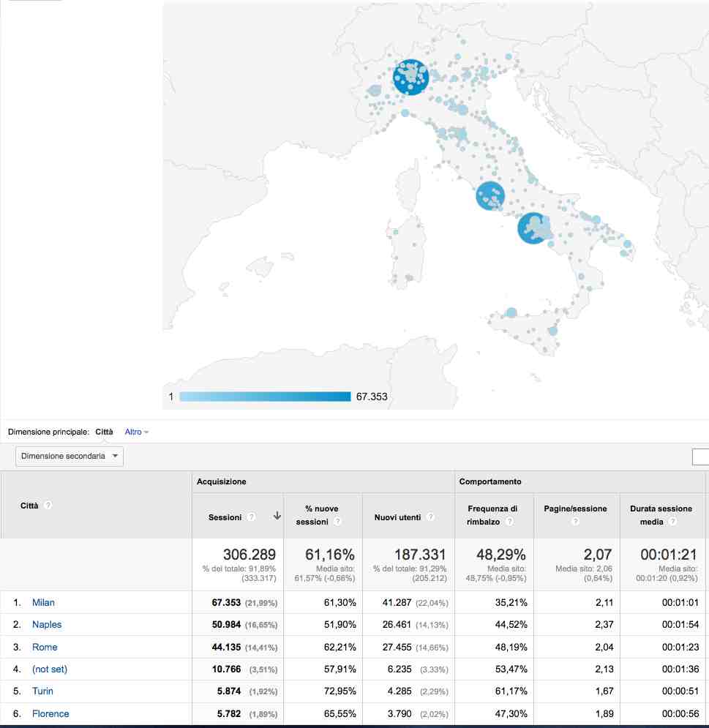Click the Sessioni sort arrow icon

277,517
